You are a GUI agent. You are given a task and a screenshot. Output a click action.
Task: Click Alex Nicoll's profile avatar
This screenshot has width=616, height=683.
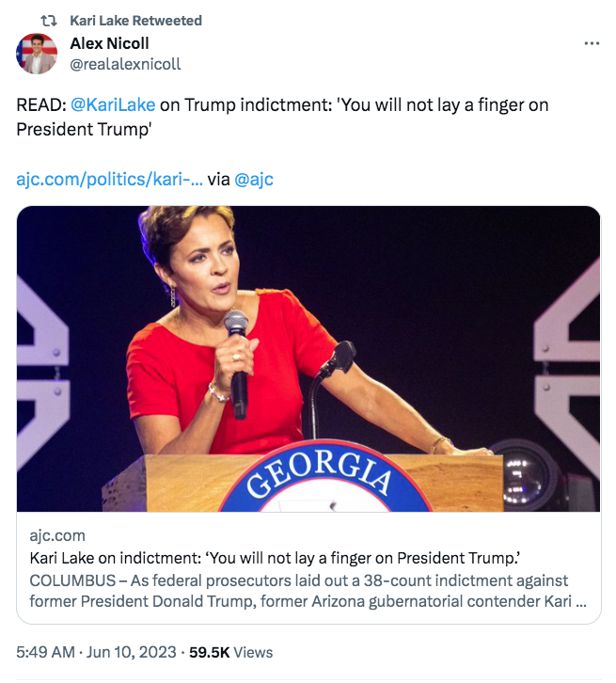37,54
